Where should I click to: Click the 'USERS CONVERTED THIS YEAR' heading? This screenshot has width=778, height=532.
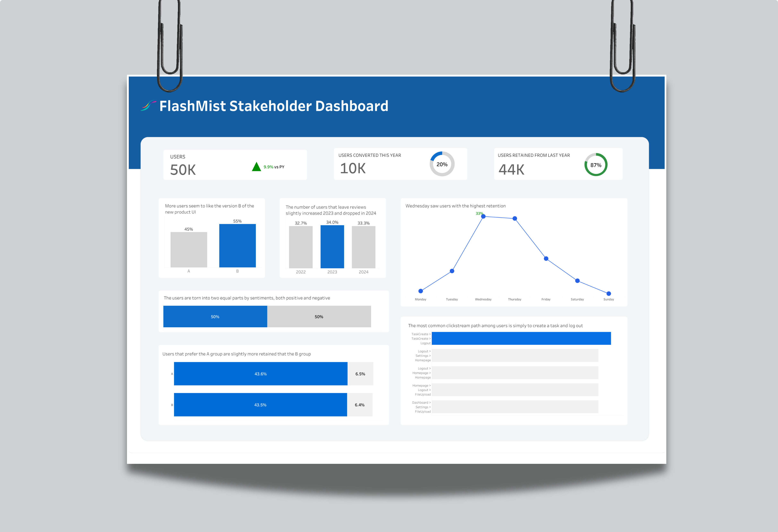(370, 155)
